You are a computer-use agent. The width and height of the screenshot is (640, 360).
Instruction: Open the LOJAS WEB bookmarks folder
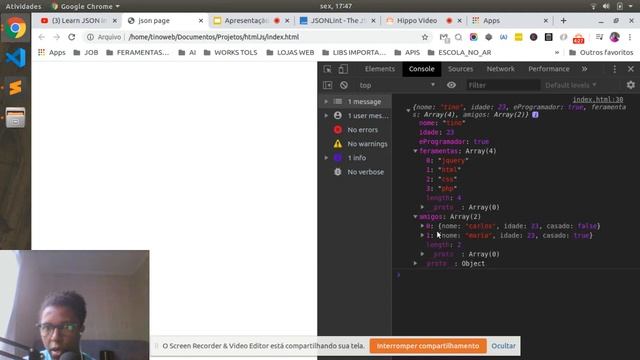click(290, 53)
